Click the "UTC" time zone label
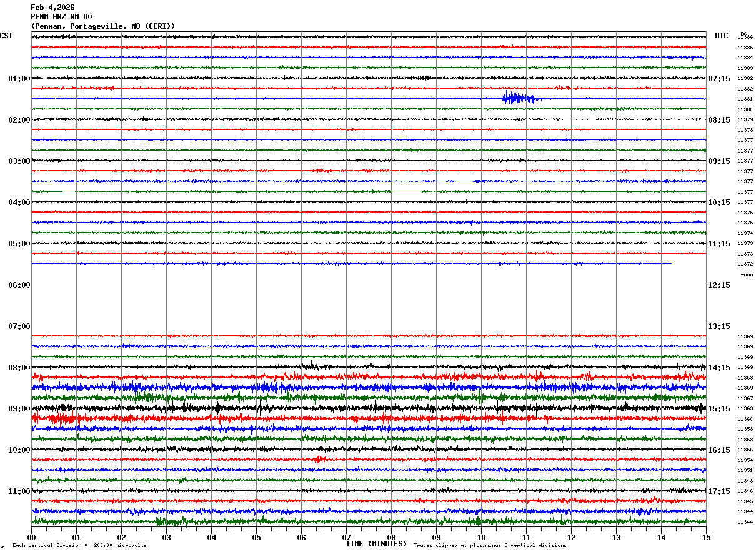Screen dimensions: 756x554 [722, 36]
